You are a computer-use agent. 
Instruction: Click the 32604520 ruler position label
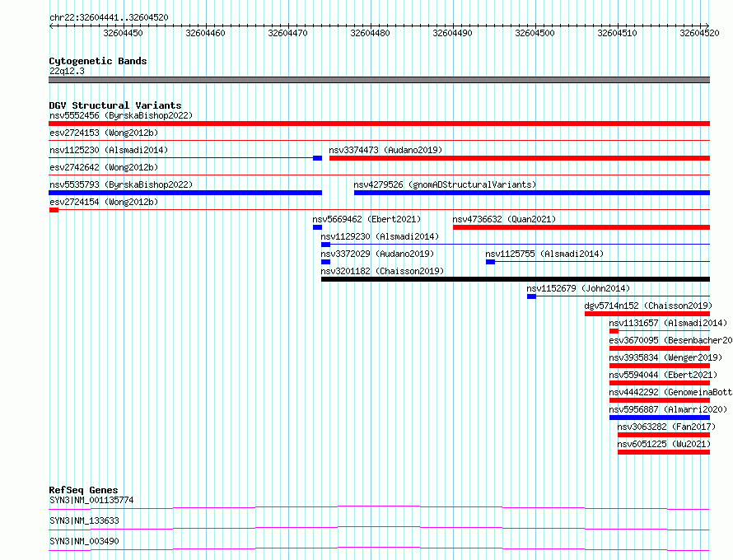(699, 33)
